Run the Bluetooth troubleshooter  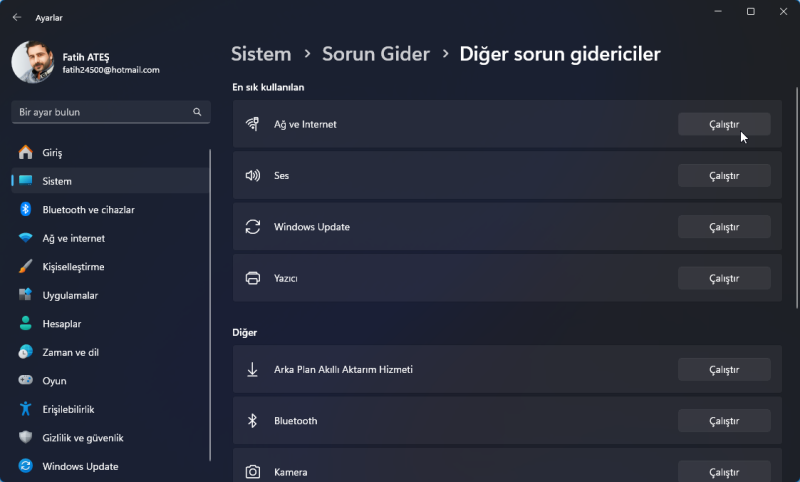(x=724, y=421)
